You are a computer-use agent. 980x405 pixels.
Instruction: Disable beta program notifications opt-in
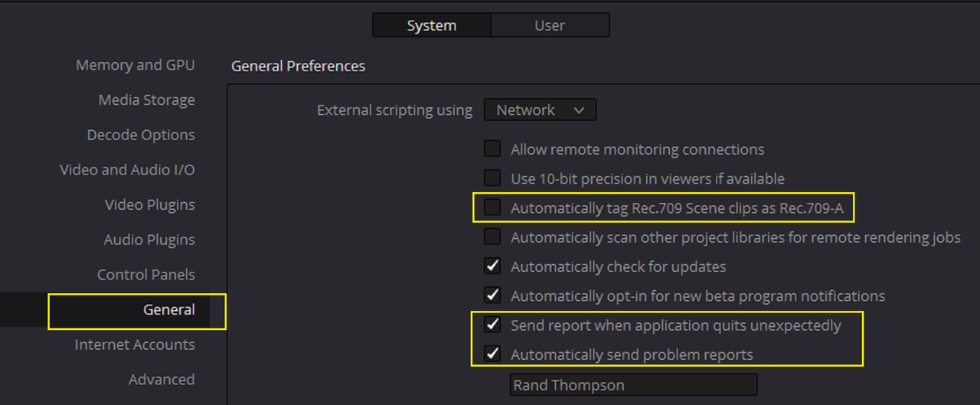[x=492, y=296]
